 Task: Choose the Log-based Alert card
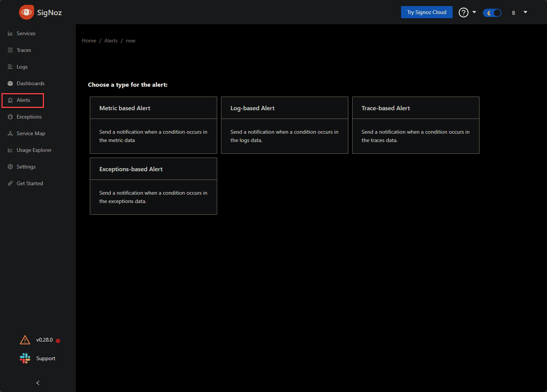(x=285, y=125)
